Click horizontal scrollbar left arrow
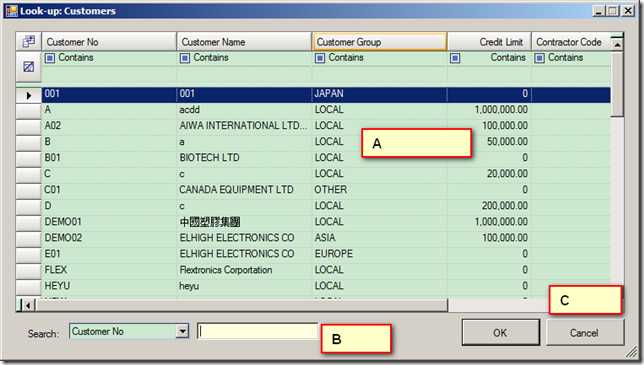 pyautogui.click(x=27, y=305)
